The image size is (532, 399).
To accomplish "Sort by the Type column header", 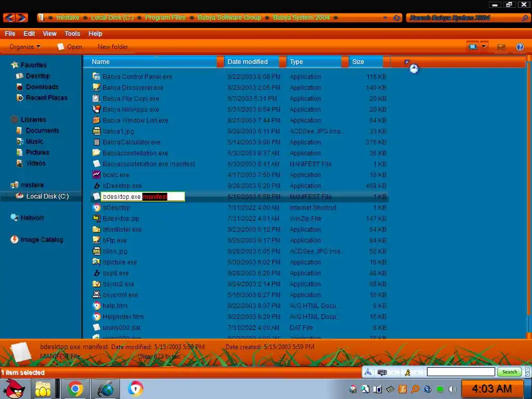I will [314, 62].
